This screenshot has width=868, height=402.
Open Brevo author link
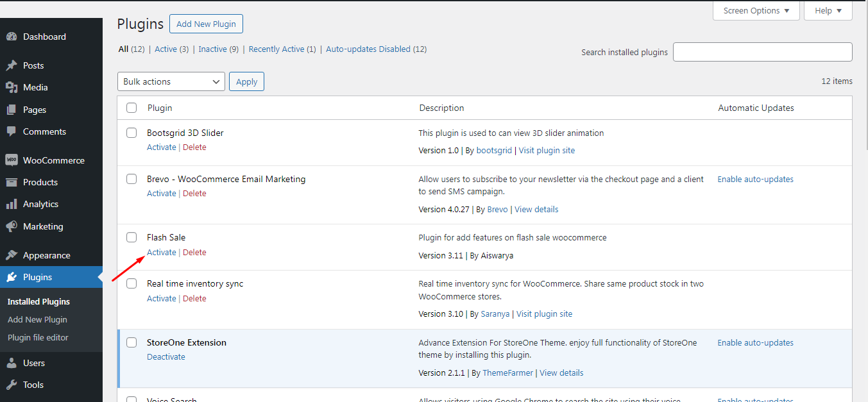tap(497, 210)
